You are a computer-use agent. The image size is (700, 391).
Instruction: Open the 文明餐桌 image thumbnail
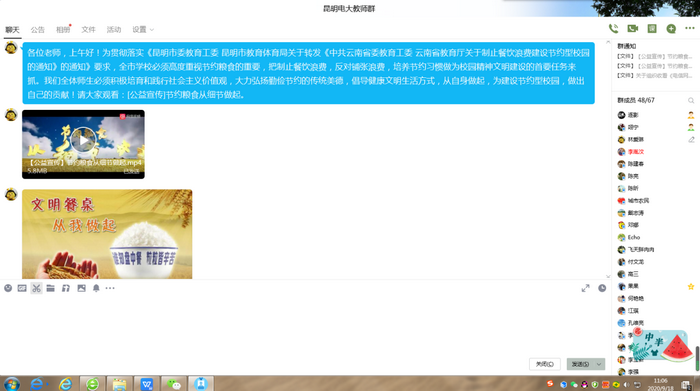click(107, 234)
